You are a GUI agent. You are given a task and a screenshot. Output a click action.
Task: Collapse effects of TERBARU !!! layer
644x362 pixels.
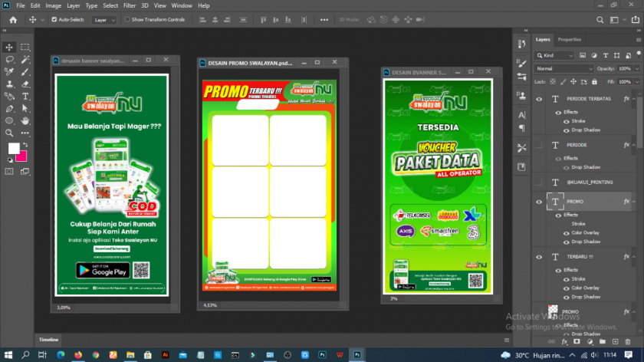point(634,257)
